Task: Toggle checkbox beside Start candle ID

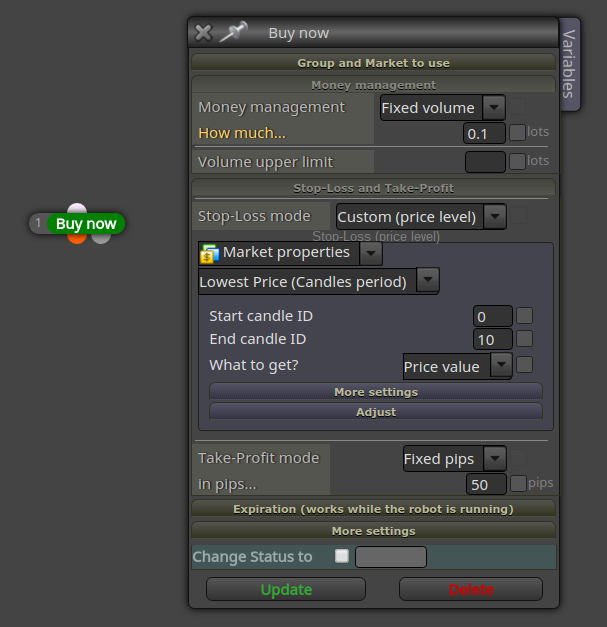Action: pyautogui.click(x=525, y=315)
